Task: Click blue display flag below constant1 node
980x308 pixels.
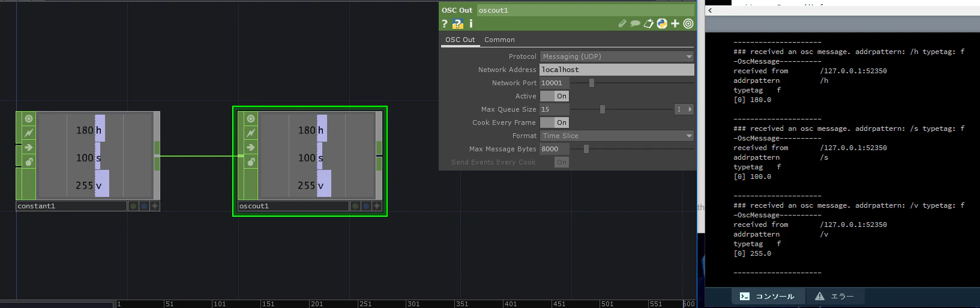Action: coord(144,206)
